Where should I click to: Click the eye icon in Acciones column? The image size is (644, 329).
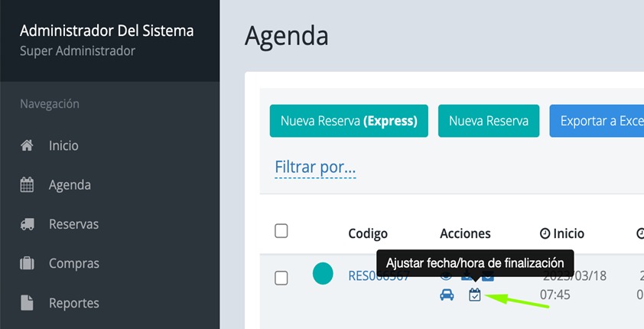(447, 275)
